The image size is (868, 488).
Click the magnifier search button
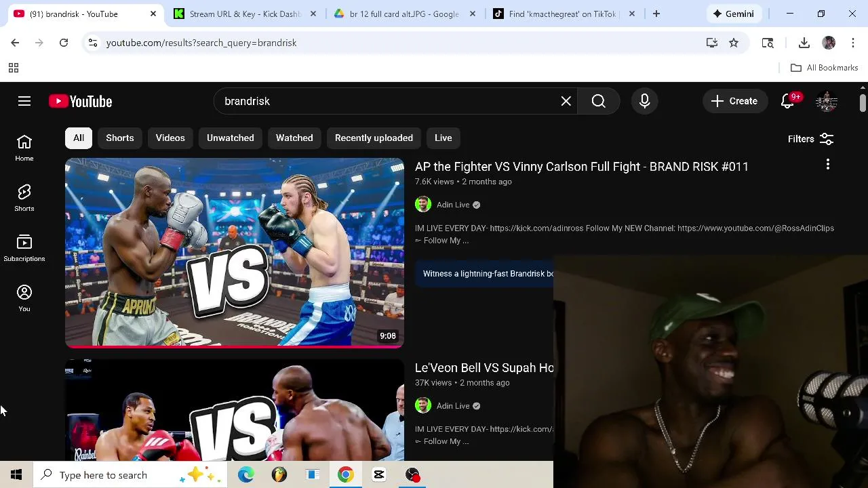coord(598,101)
